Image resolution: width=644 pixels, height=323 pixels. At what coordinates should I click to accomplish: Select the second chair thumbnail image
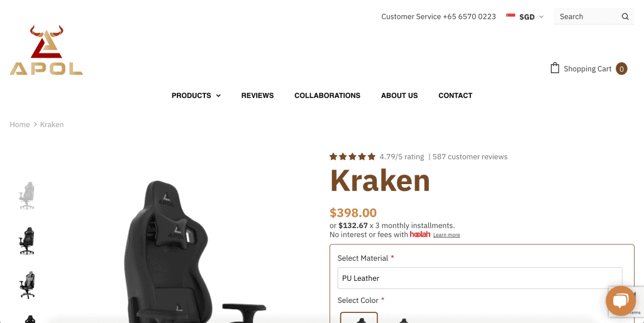(26, 241)
